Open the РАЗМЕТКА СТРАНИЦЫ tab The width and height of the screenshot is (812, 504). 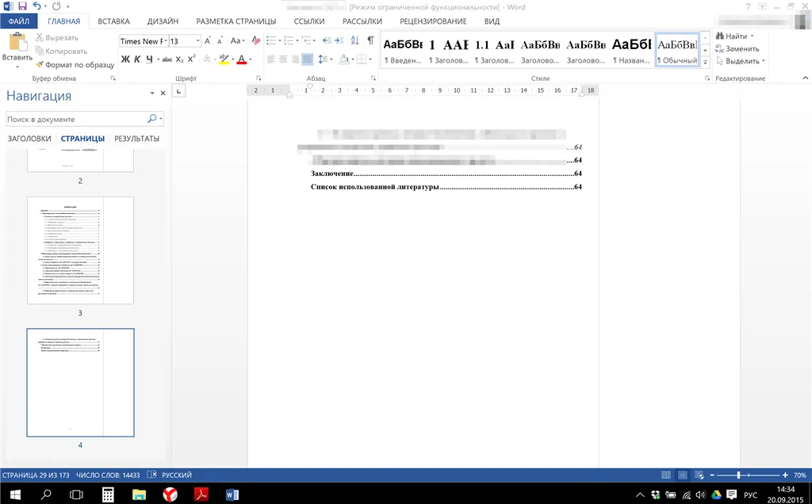[x=236, y=21]
